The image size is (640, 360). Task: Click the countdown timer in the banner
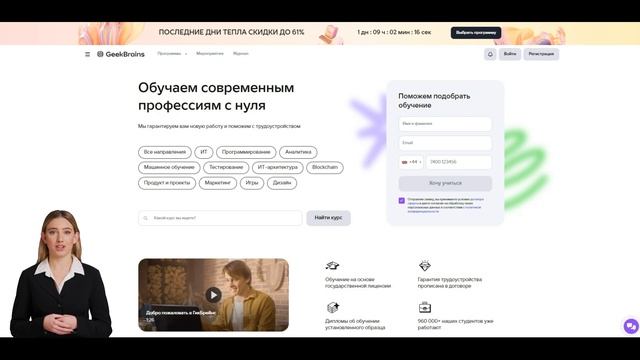click(394, 32)
